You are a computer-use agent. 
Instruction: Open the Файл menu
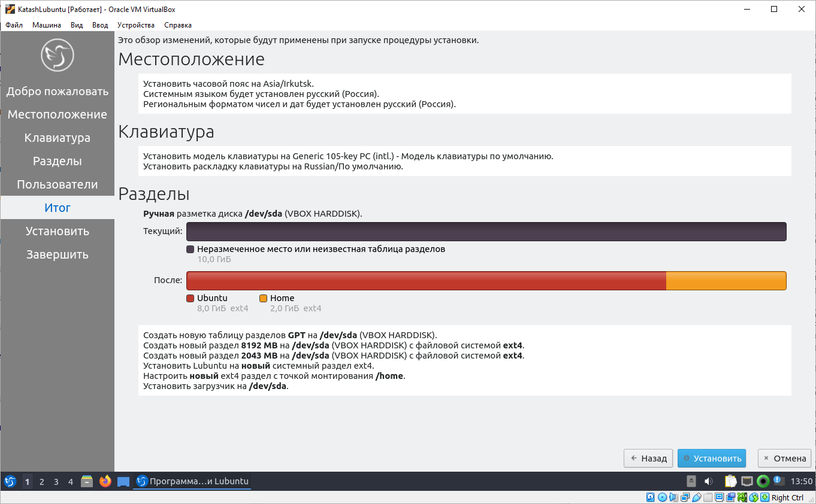(x=14, y=25)
